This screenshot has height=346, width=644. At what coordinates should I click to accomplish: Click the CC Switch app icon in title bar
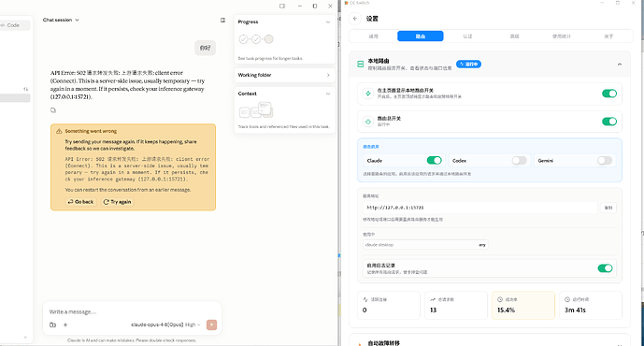[346, 3]
